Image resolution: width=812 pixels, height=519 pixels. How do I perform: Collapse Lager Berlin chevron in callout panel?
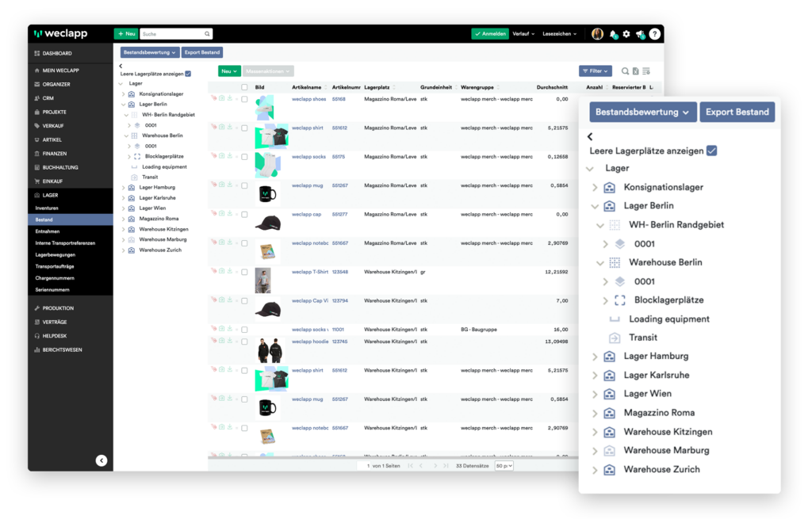(x=595, y=206)
